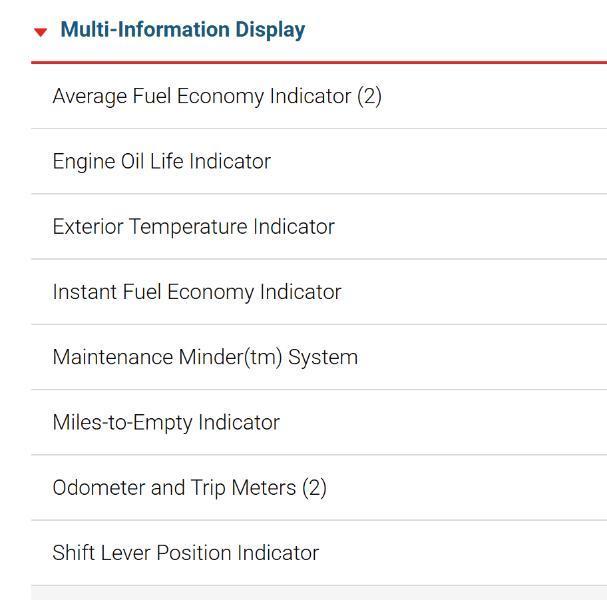Open Exterior Temperature Indicator item
This screenshot has height=600, width=607.
tap(193, 227)
